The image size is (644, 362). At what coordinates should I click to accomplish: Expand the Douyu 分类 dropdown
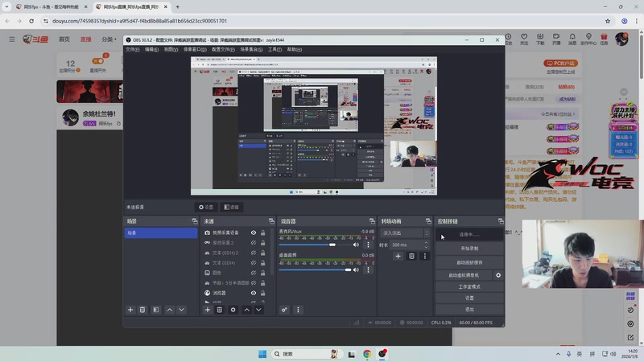pyautogui.click(x=109, y=39)
